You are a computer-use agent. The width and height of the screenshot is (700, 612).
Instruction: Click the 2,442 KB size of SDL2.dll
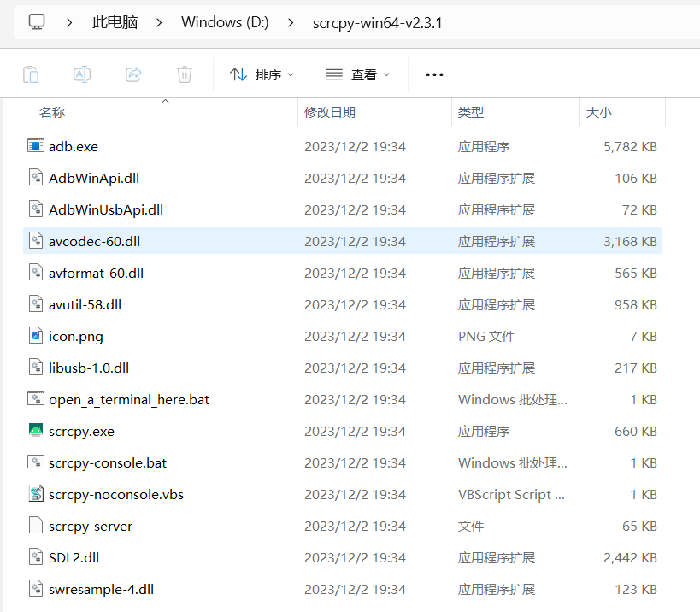click(630, 558)
